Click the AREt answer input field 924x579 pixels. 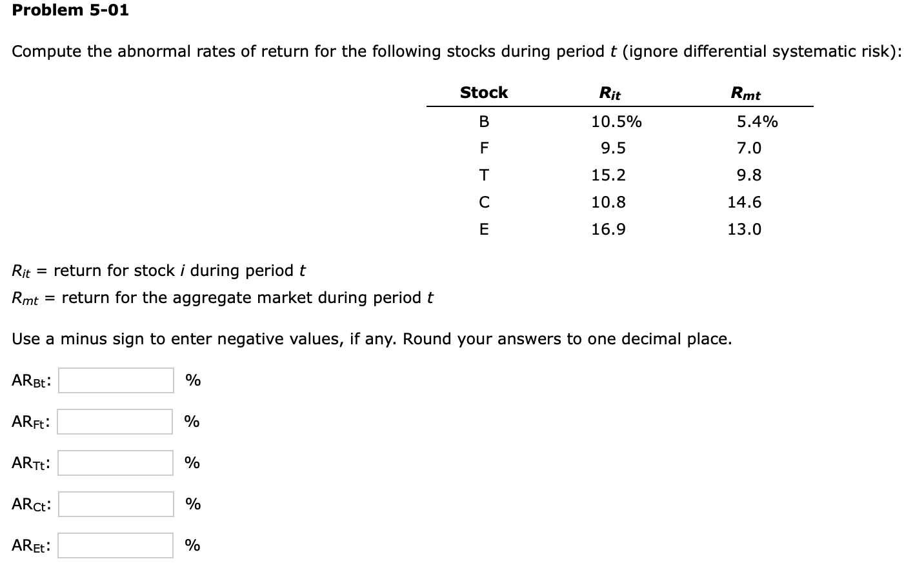(115, 545)
